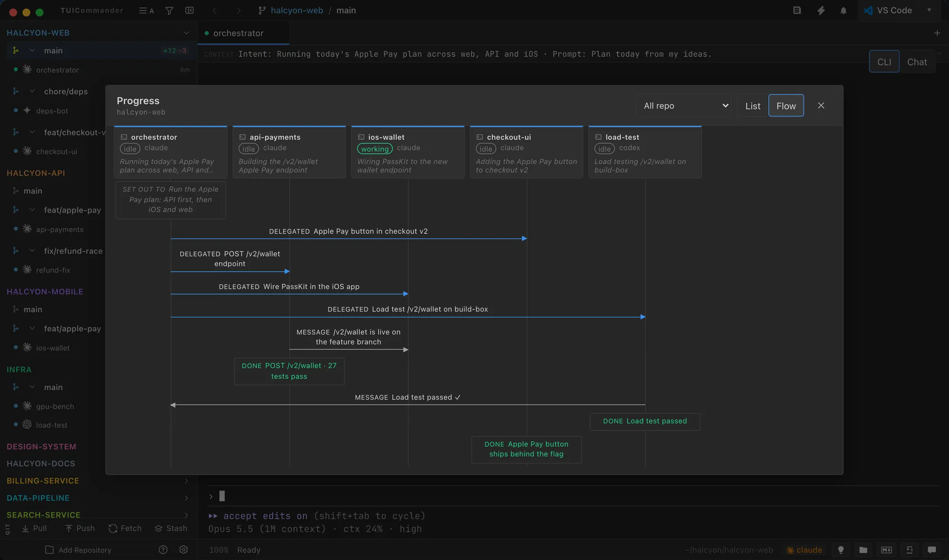949x560 pixels.
Task: Expand the DATA-PIPELINE repository
Action: (186, 498)
